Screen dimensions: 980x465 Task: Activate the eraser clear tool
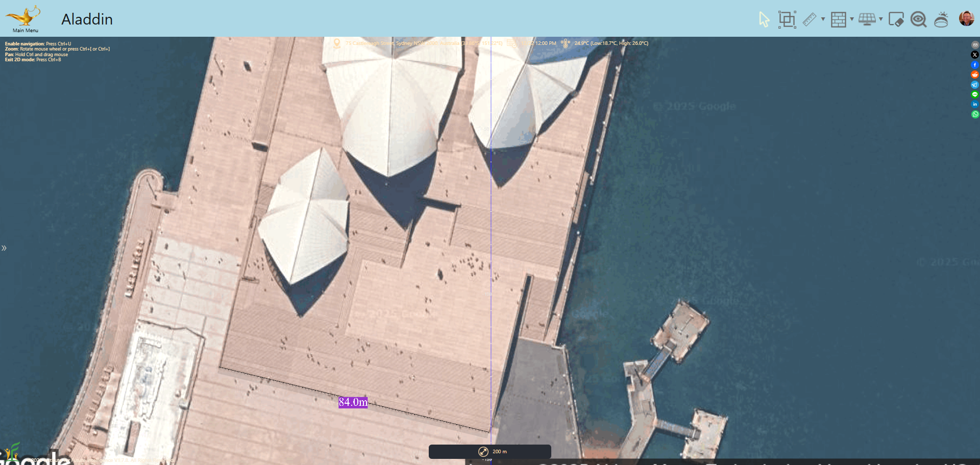click(896, 19)
